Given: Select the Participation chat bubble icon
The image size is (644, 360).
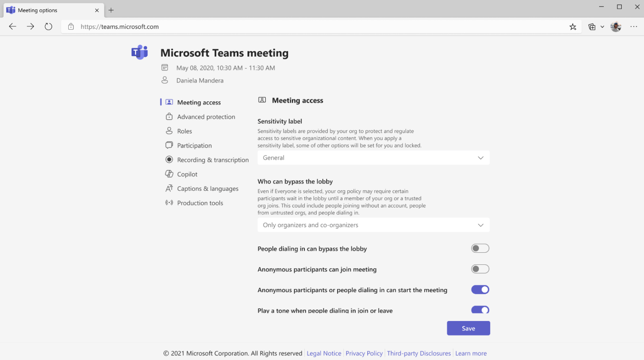Looking at the screenshot, I should (x=169, y=145).
